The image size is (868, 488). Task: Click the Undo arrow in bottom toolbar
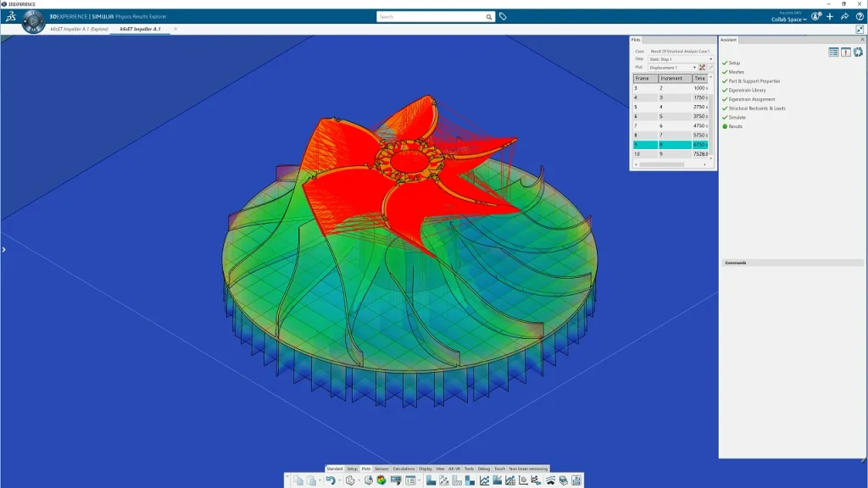[x=330, y=480]
